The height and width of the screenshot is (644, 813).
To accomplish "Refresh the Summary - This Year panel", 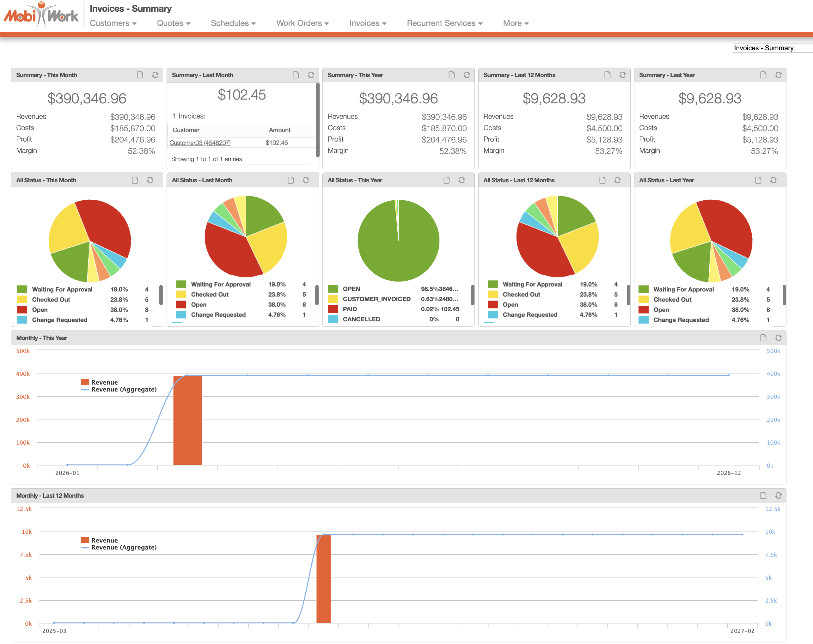I will click(x=467, y=75).
